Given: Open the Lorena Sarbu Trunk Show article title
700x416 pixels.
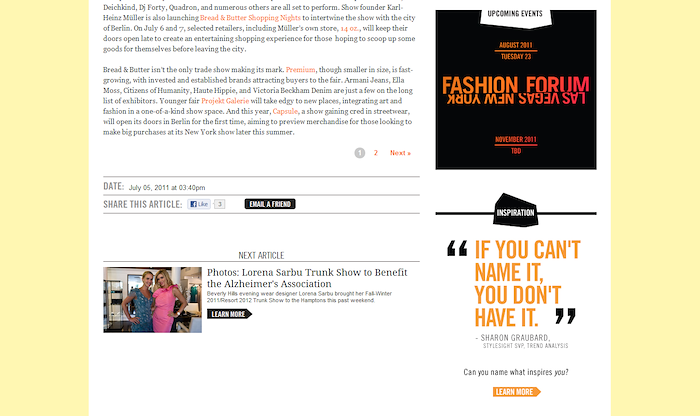Looking at the screenshot, I should 307,278.
